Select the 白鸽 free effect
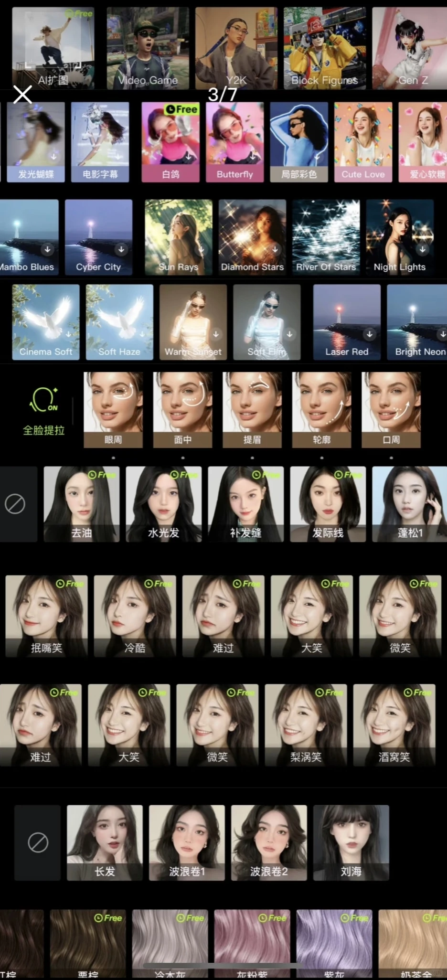This screenshot has width=447, height=980. tap(170, 142)
